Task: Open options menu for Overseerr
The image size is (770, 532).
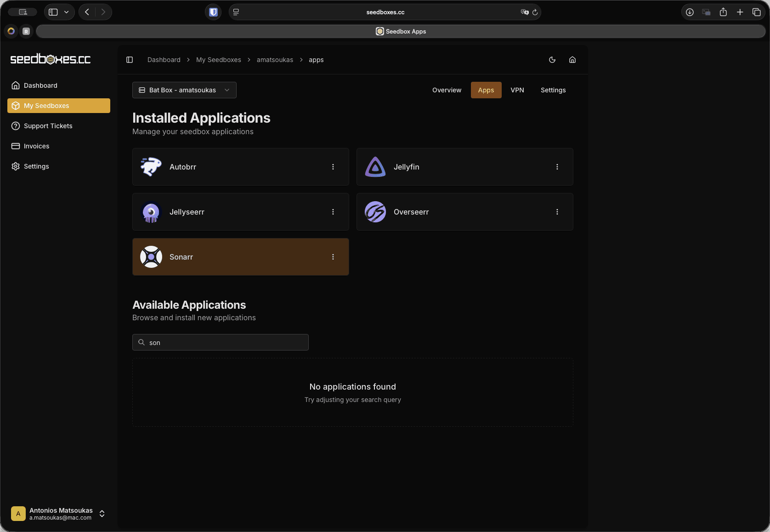Action: (557, 212)
